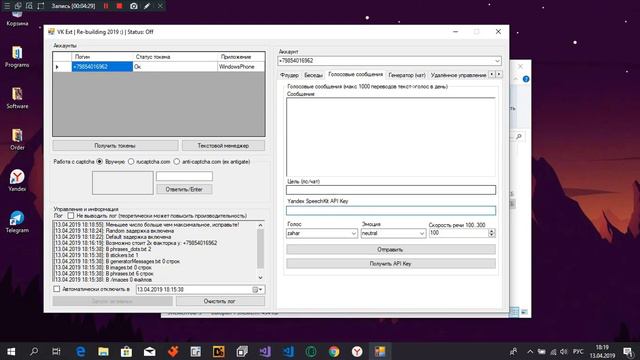This screenshot has width=640, height=360.
Task: Expand the Эмоция dropdown (neutral)
Action: (422, 233)
